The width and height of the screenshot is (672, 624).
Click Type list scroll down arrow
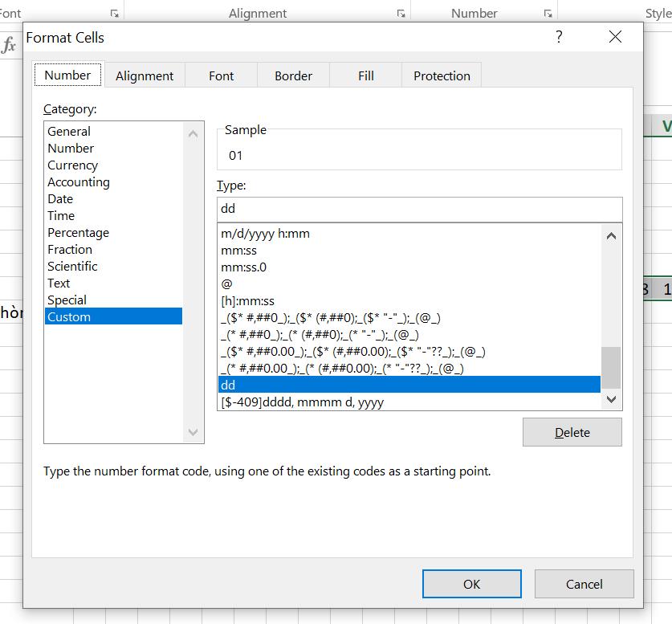[x=611, y=399]
